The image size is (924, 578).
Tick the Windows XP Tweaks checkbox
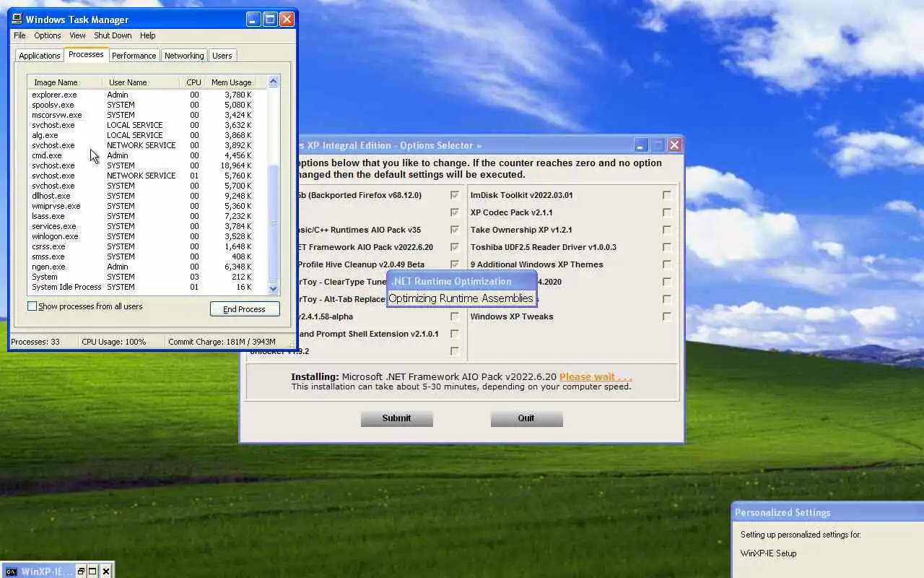(666, 316)
